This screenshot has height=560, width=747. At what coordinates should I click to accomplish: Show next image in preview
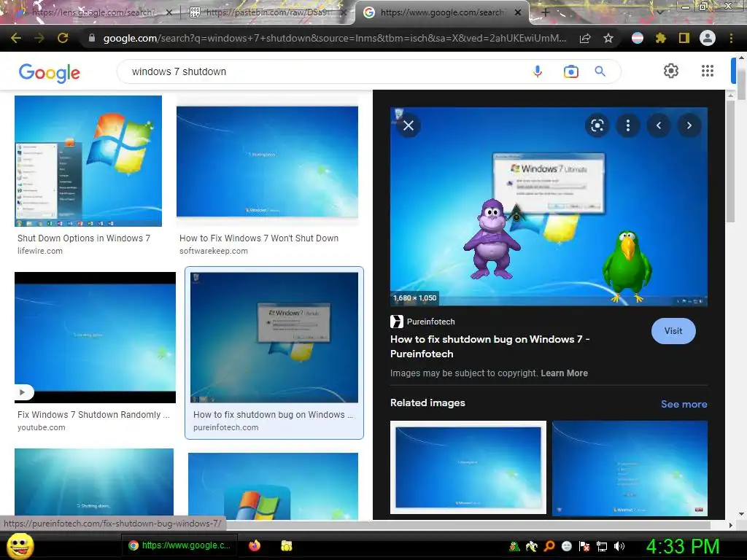689,125
